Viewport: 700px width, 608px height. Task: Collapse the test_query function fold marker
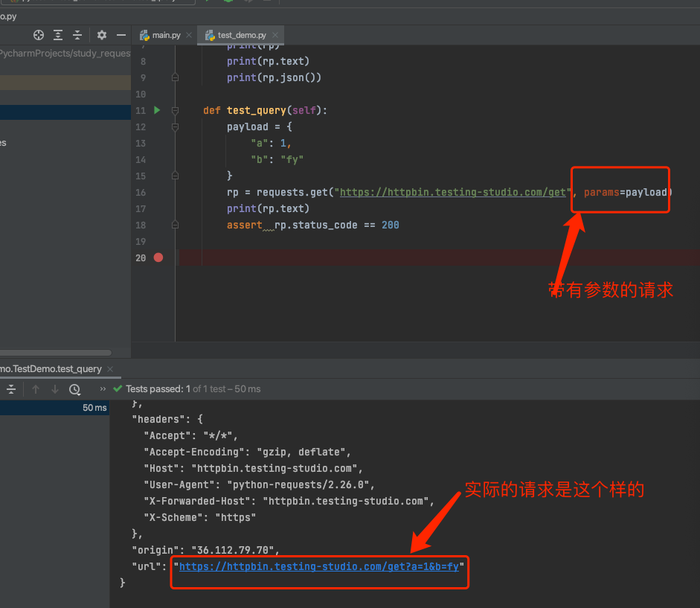(175, 110)
